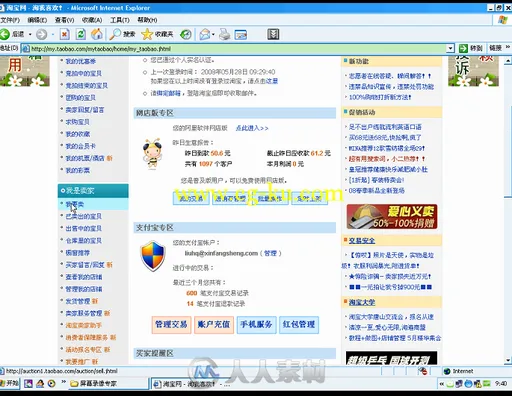Click the IE Back arrow button
The height and width of the screenshot is (396, 512).
(x=5, y=34)
